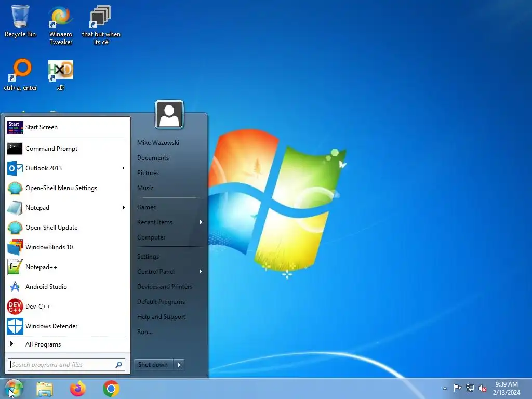Image resolution: width=532 pixels, height=399 pixels.
Task: Open Firefox from the taskbar
Action: coord(78,389)
